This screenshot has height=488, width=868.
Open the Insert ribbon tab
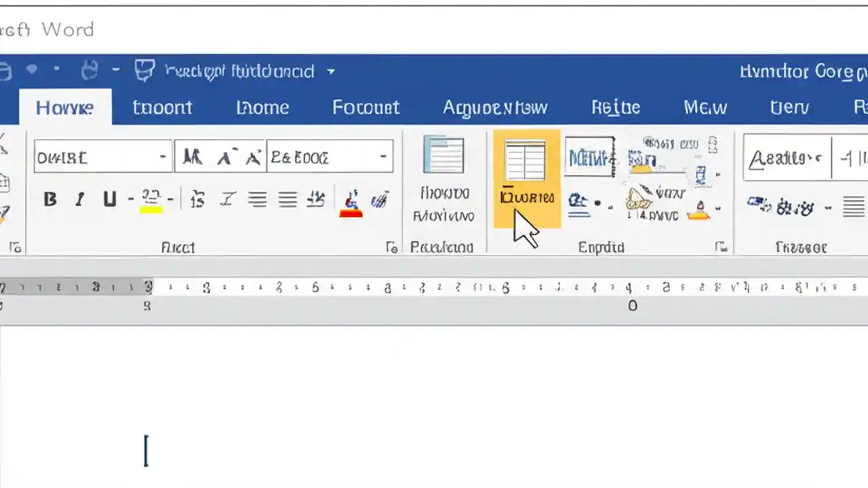tap(163, 107)
